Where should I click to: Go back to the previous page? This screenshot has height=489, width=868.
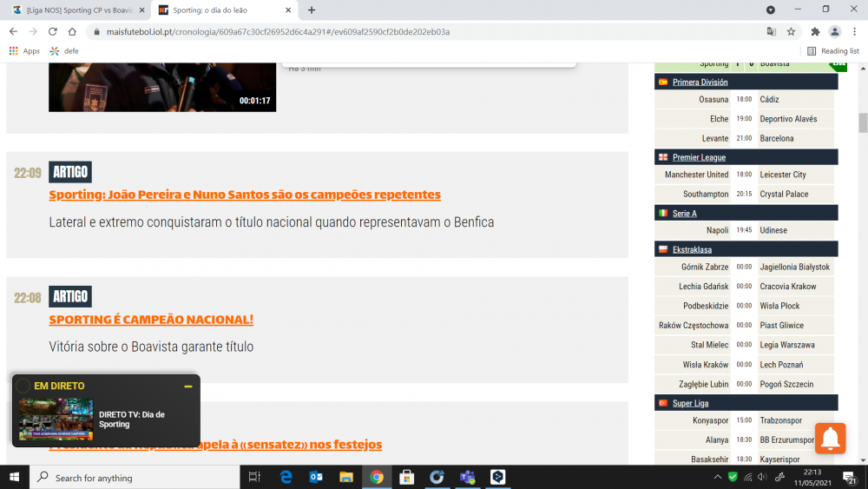(13, 31)
